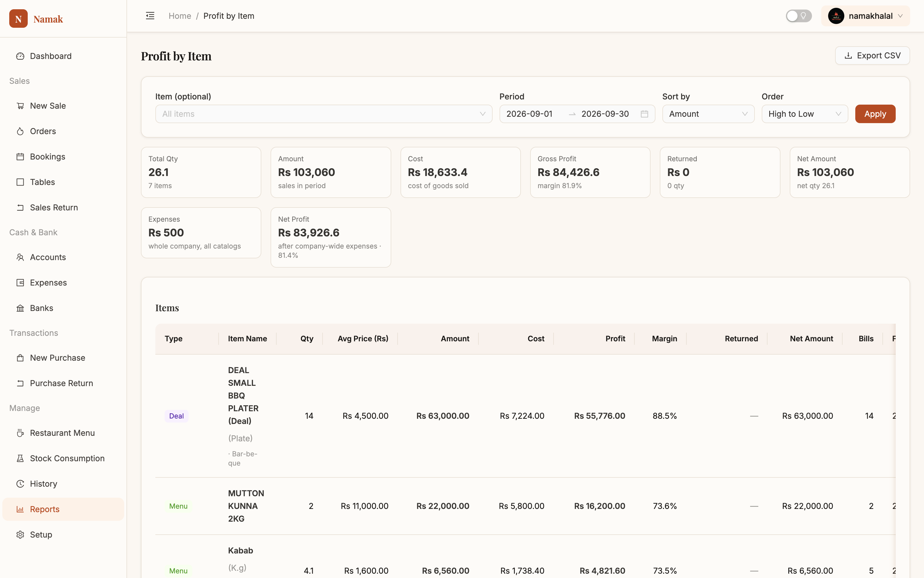The image size is (924, 578).
Task: Click the Accounts people icon
Action: click(x=20, y=257)
